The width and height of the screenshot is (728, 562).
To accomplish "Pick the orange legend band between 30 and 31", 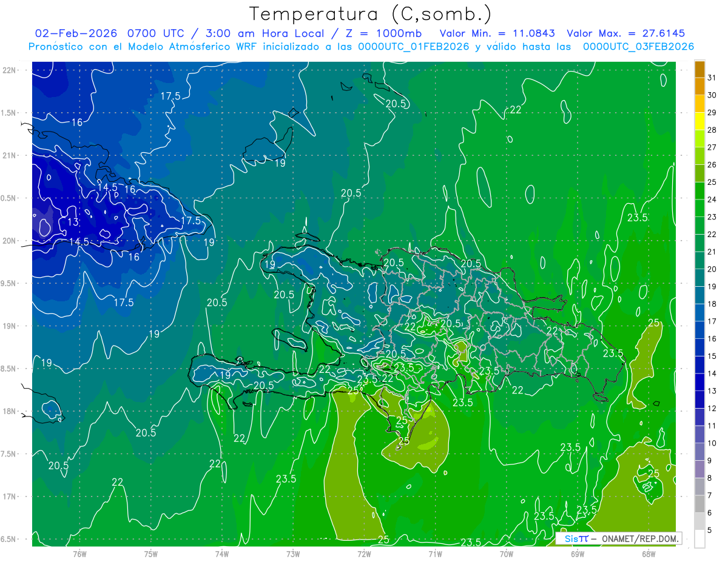I will 699,87.
